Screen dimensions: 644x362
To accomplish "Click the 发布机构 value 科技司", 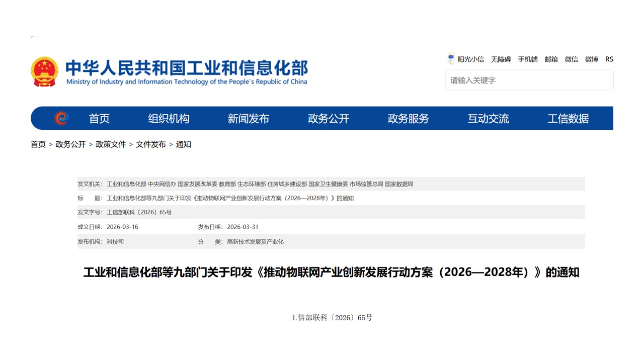I will click(115, 241).
